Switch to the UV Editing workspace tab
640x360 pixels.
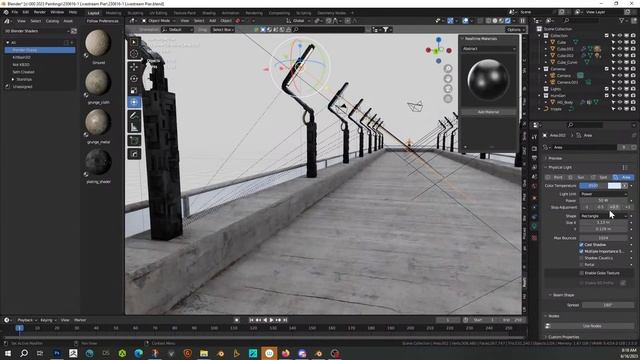coord(158,13)
